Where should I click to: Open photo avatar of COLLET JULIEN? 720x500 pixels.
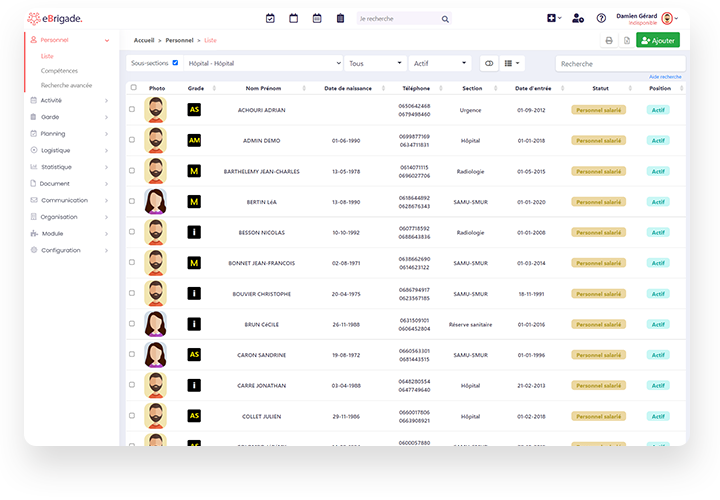click(155, 416)
